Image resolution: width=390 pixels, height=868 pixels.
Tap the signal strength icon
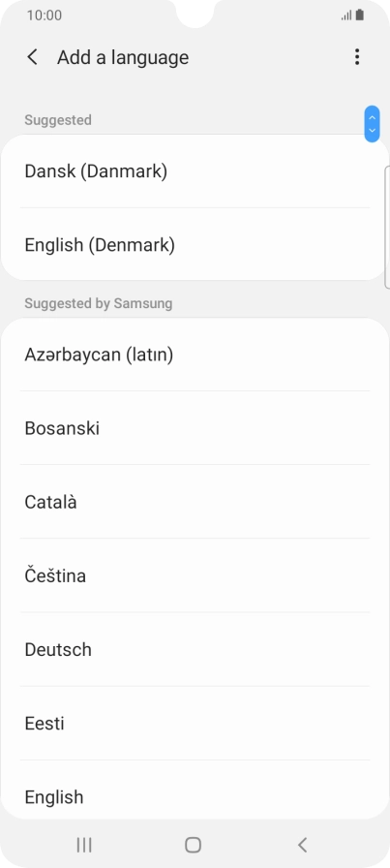pos(346,16)
